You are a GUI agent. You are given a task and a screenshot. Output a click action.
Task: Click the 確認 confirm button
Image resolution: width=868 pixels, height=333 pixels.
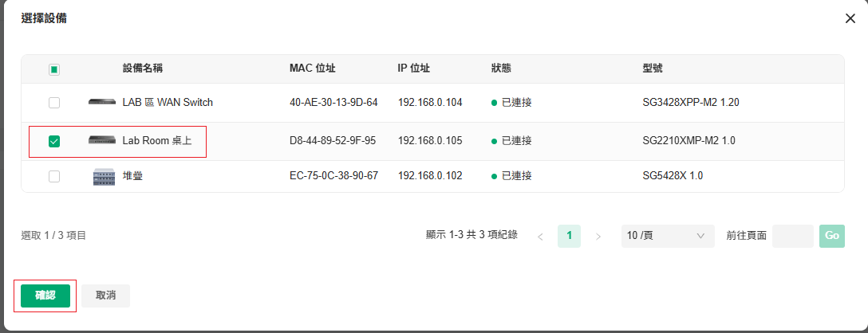[45, 296]
